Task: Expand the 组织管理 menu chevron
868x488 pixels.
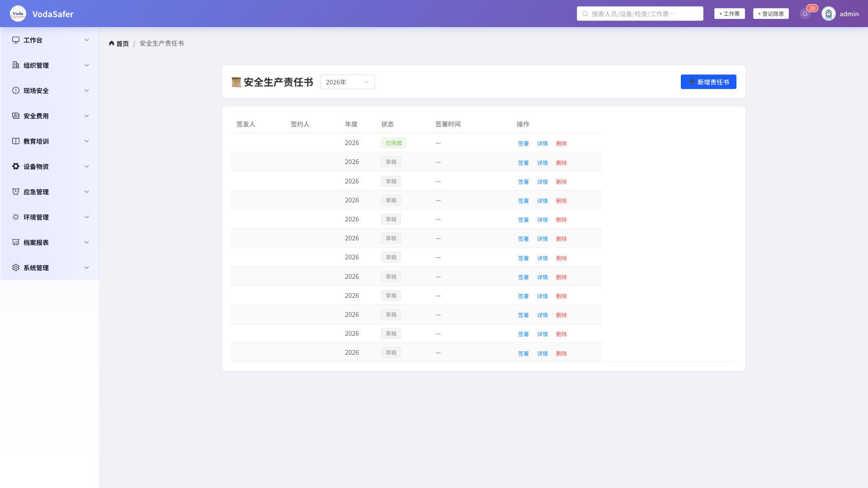Action: tap(87, 65)
